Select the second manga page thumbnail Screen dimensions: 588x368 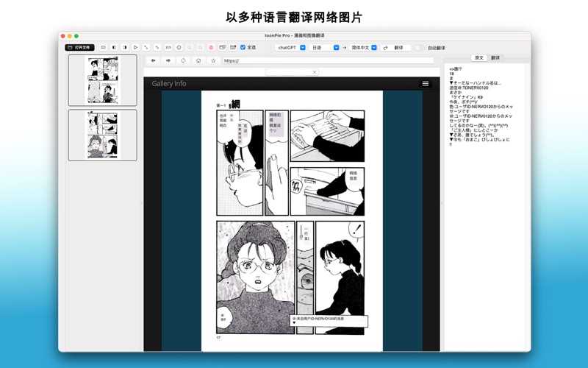[102, 135]
